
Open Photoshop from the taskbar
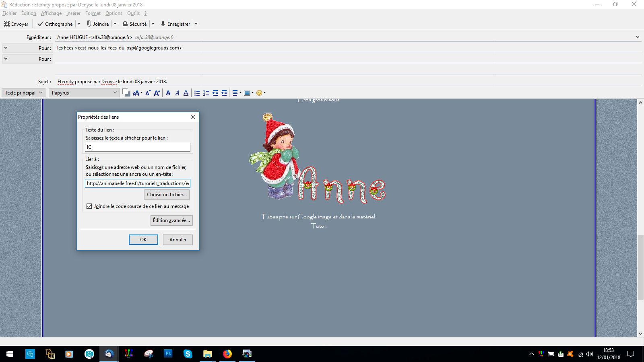[x=168, y=354]
